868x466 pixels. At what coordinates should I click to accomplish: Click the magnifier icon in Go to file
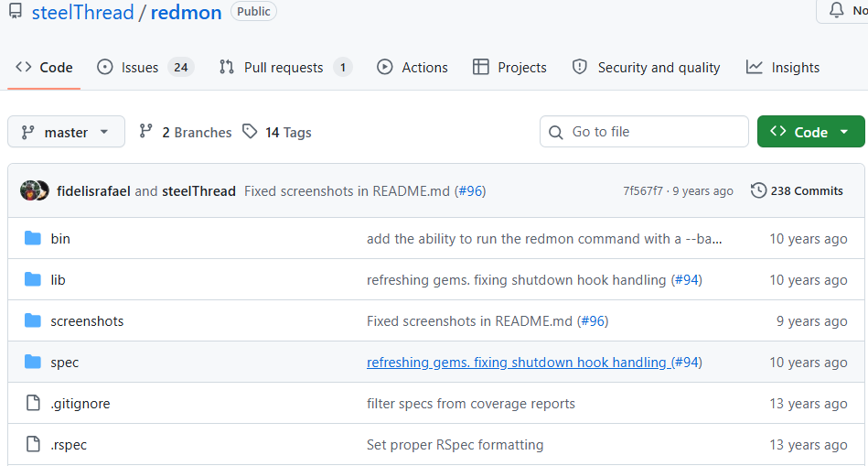point(555,133)
